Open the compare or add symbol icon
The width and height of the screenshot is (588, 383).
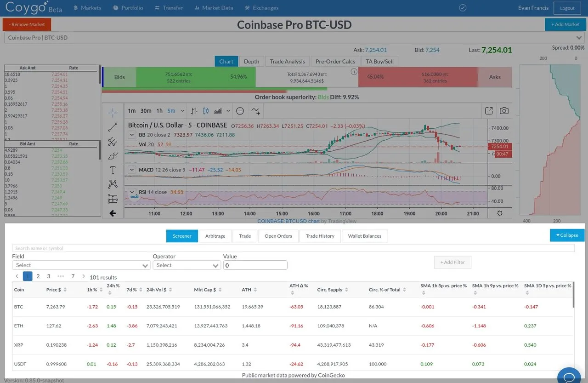point(240,111)
